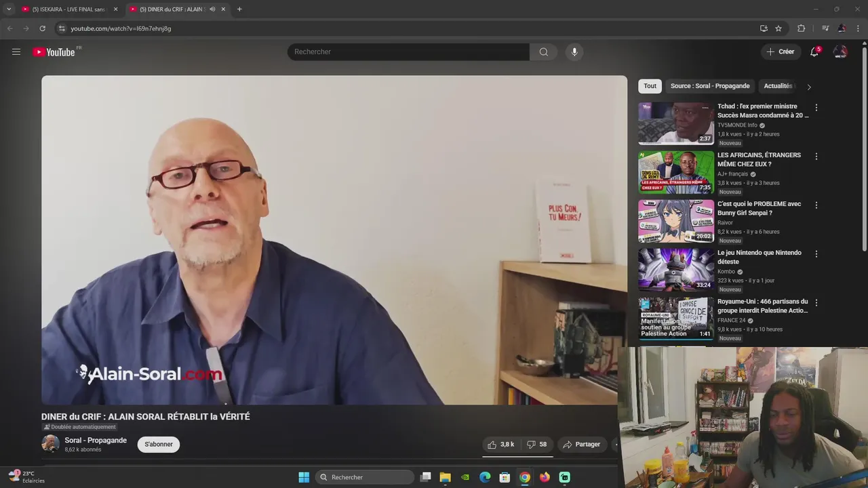Open Task View on the taskbar
This screenshot has height=488, width=868.
(425, 477)
